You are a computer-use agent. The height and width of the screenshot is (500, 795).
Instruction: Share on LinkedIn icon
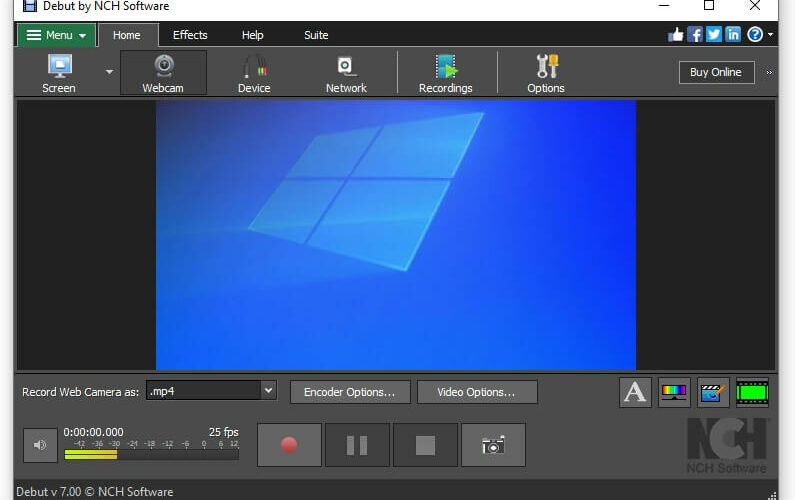(733, 34)
